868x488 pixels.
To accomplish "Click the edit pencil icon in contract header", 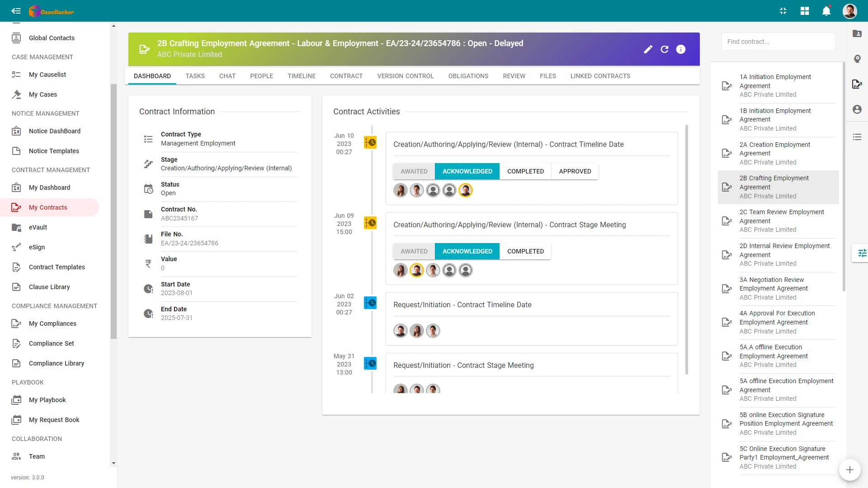I will tap(648, 49).
